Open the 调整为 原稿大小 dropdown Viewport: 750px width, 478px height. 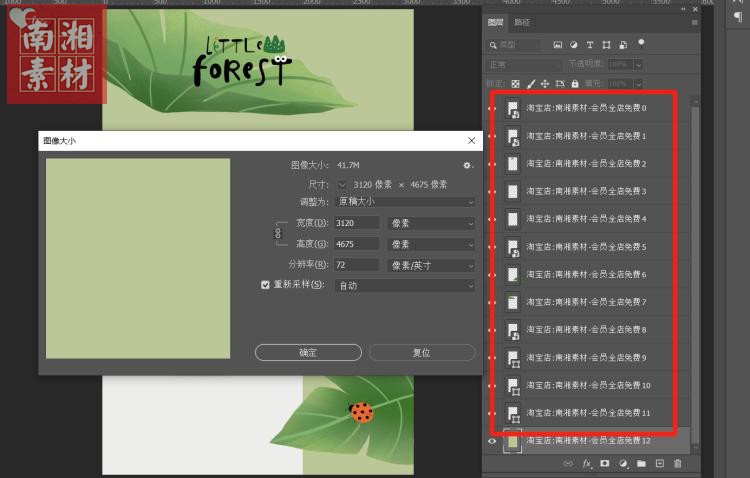(x=405, y=202)
